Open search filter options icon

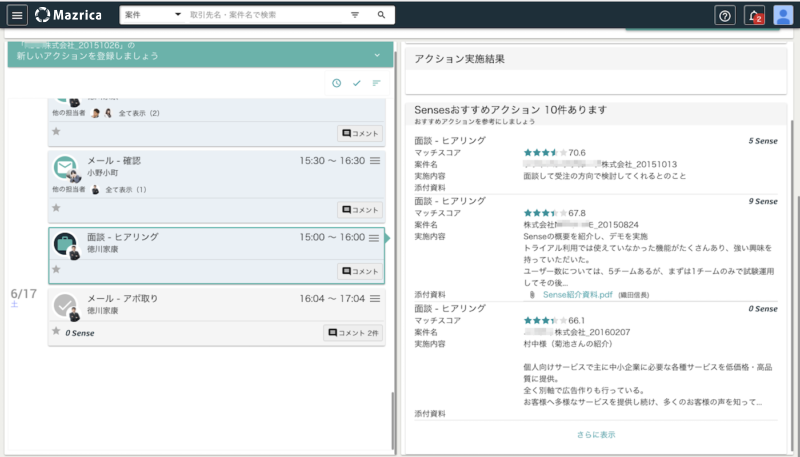pos(355,15)
